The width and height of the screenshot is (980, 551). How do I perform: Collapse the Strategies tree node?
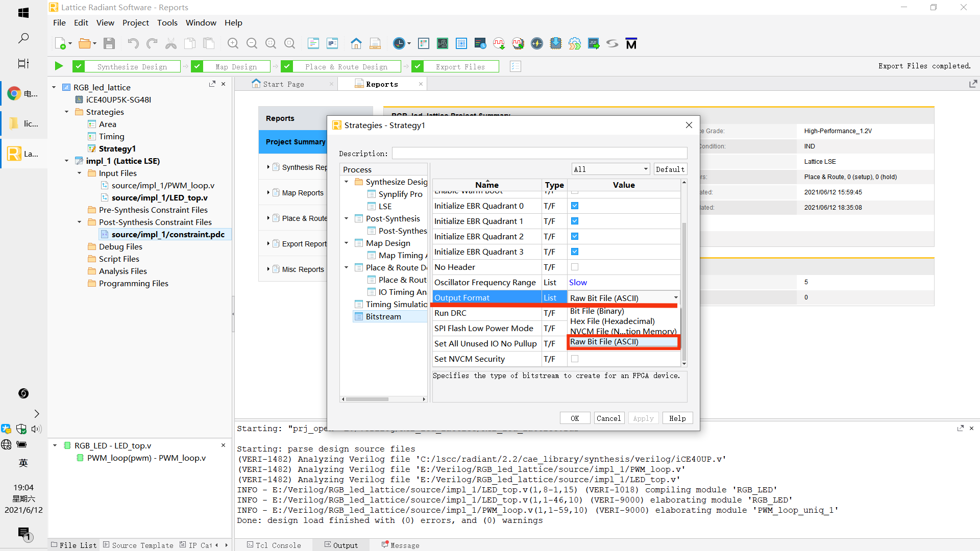tap(67, 112)
